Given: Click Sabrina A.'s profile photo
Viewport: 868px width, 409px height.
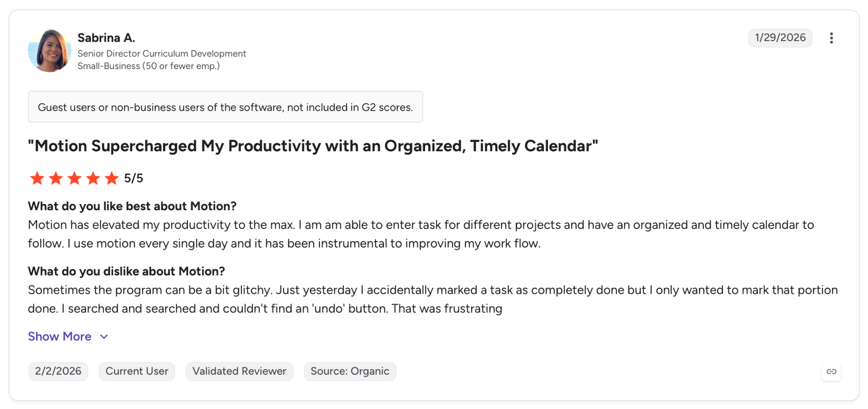Looking at the screenshot, I should (50, 50).
